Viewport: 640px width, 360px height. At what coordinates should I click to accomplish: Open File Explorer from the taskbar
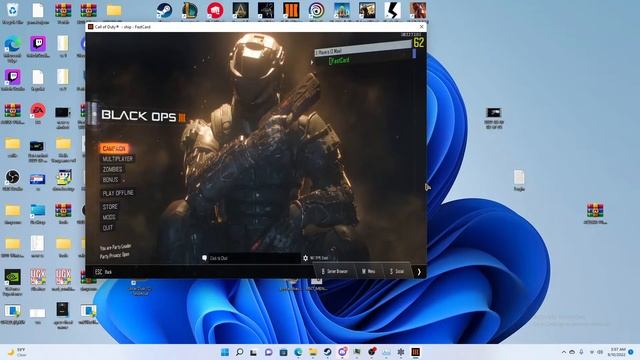click(x=313, y=352)
